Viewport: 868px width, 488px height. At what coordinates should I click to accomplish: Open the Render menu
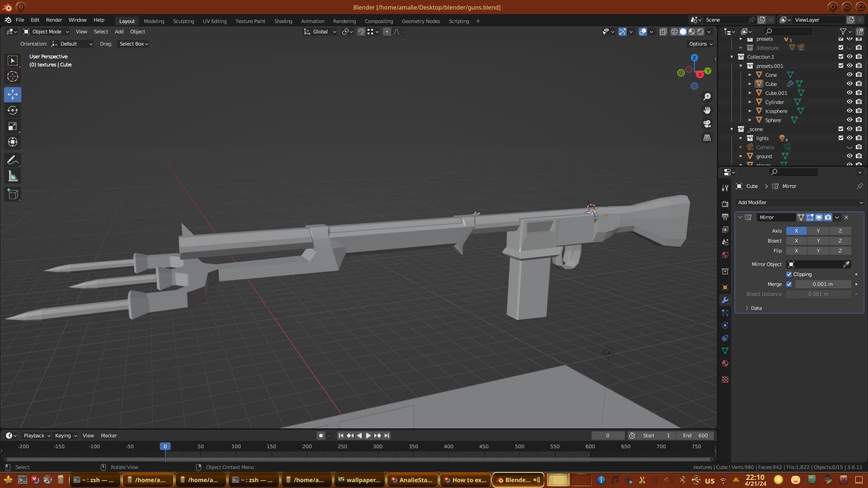tap(54, 20)
